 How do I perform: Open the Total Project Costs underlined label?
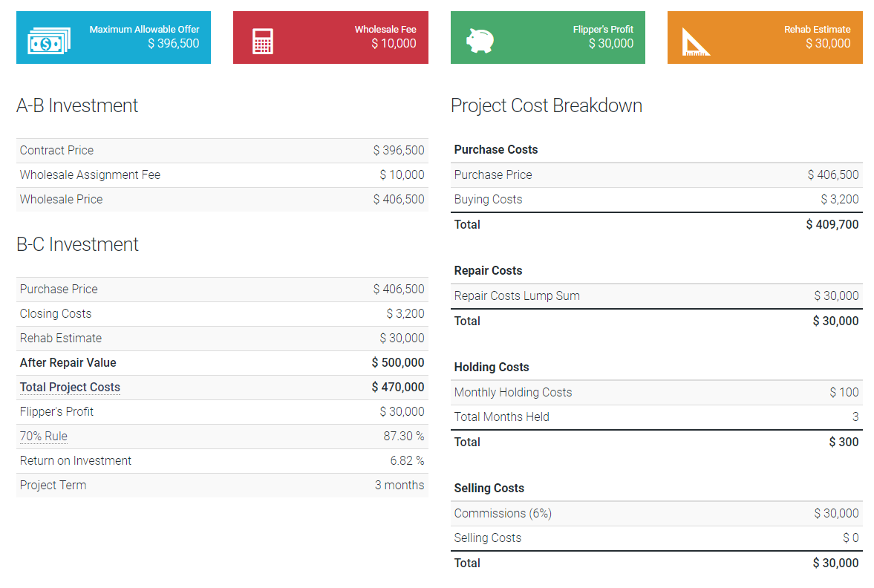(x=70, y=388)
